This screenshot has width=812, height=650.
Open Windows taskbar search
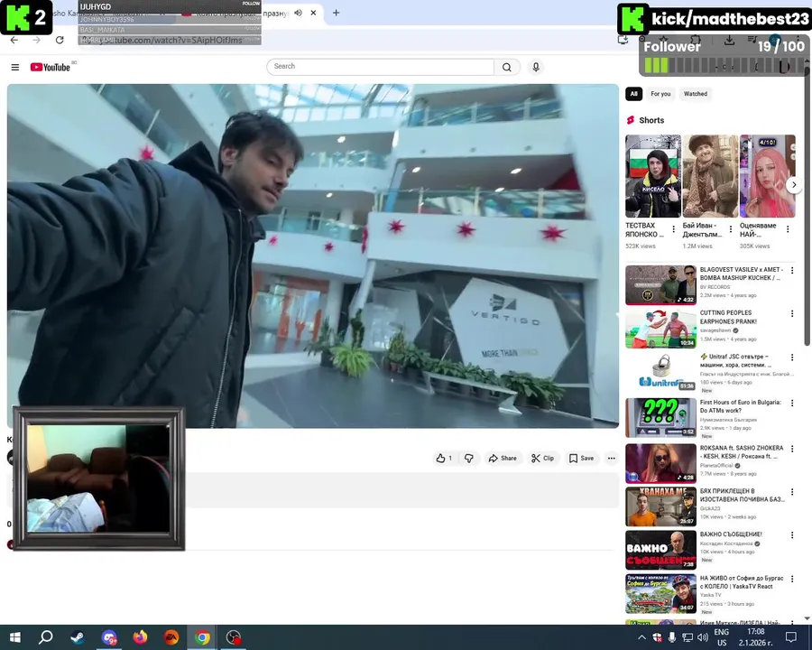tap(46, 637)
